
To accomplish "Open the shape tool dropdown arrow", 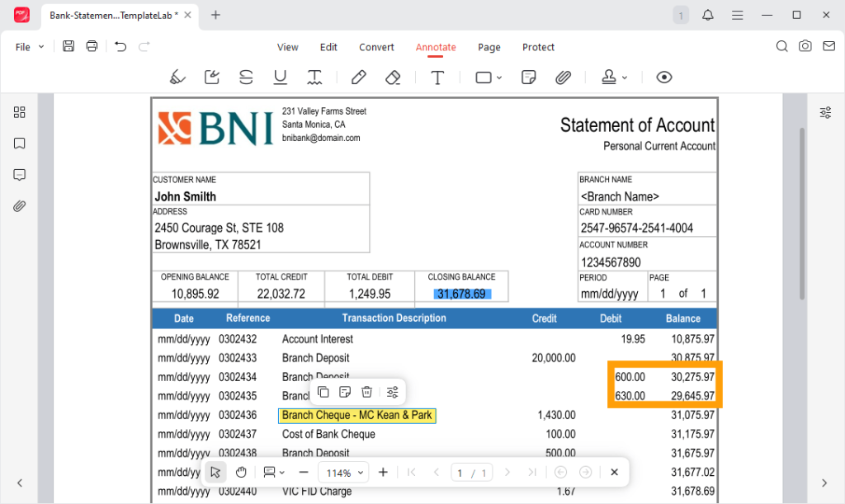I will (x=499, y=78).
